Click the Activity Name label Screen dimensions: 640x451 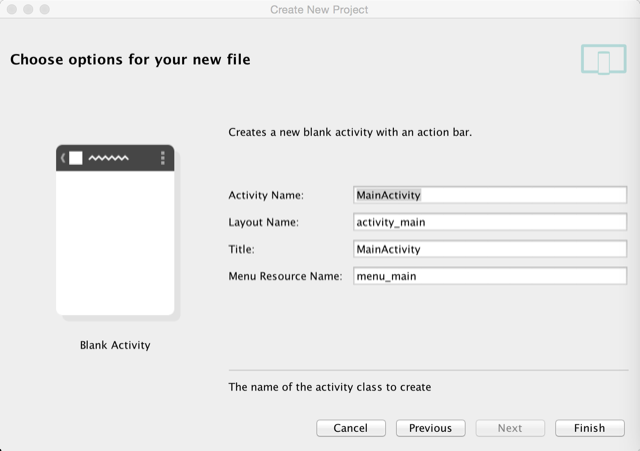(x=266, y=195)
